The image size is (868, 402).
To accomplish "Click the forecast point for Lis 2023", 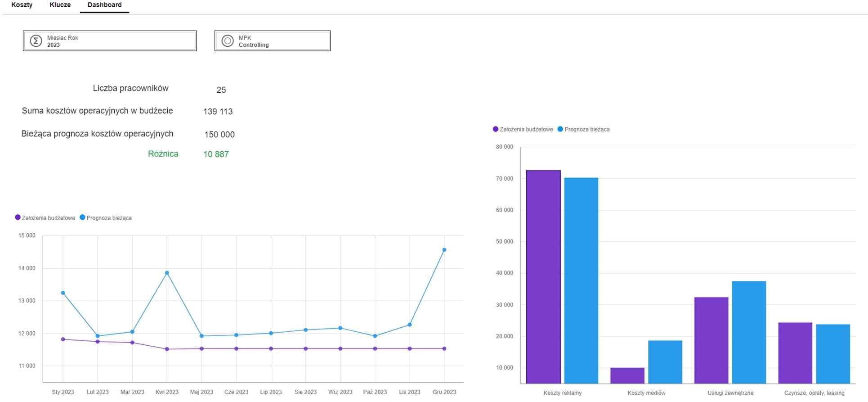I will [410, 325].
